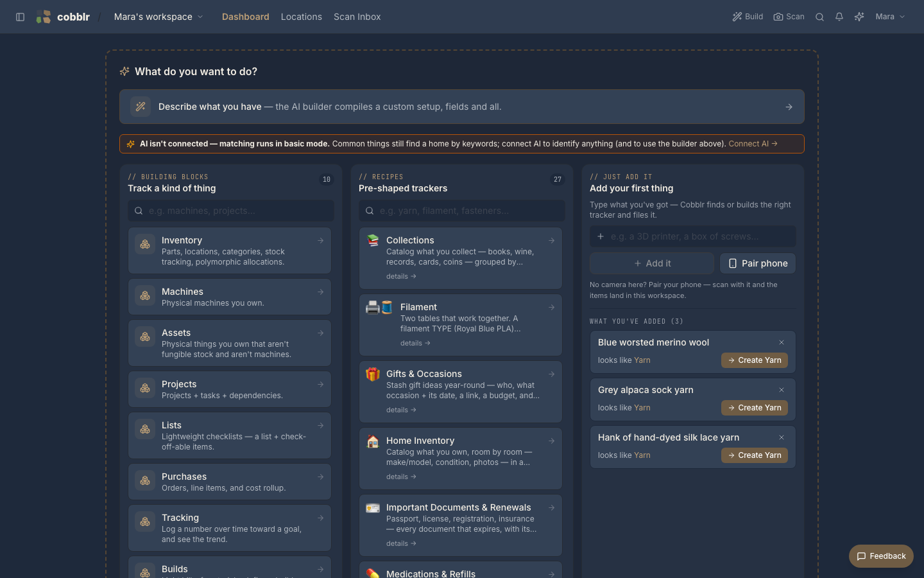
Task: Open Assets via its arrow
Action: (x=321, y=333)
